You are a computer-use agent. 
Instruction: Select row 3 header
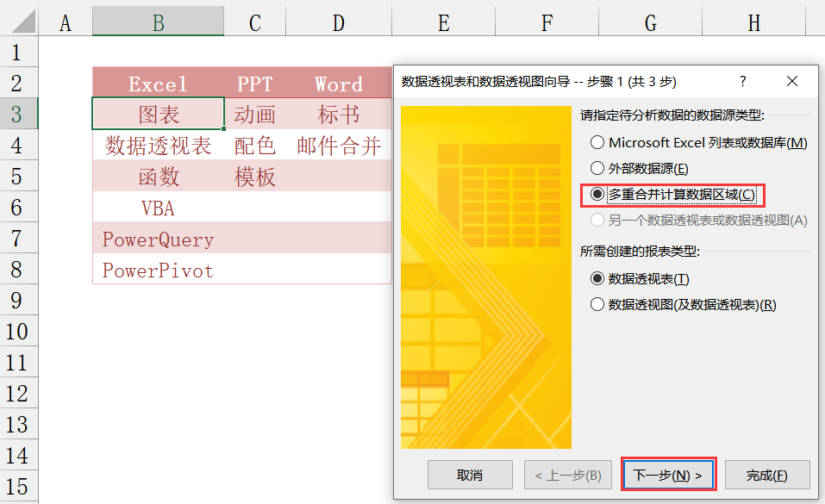19,114
